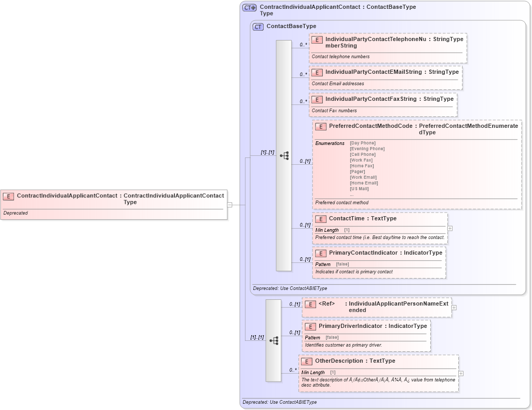The height and width of the screenshot is (410, 532).
Task: Click the E icon on PrimaryDriverIndicator
Action: (x=311, y=326)
